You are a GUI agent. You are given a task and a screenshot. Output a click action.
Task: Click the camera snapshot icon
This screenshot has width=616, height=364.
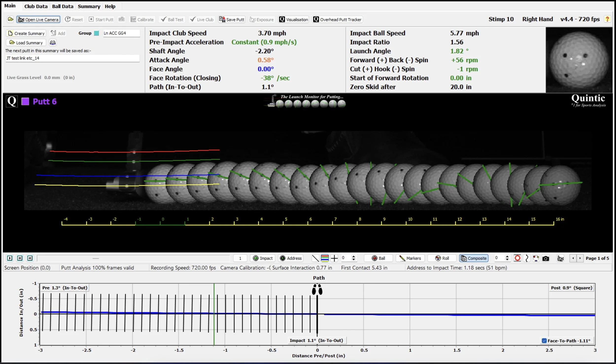click(x=546, y=258)
